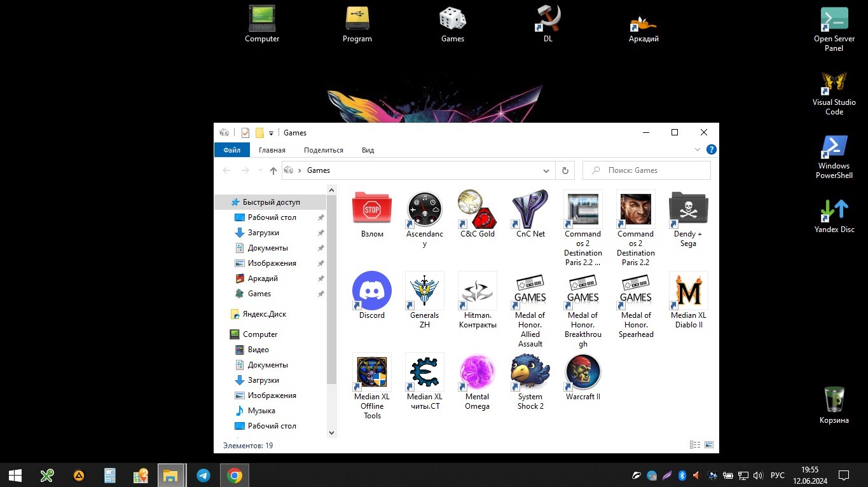Click the Поиск: Games search field
Screen dimensions: 868x487
pos(647,170)
